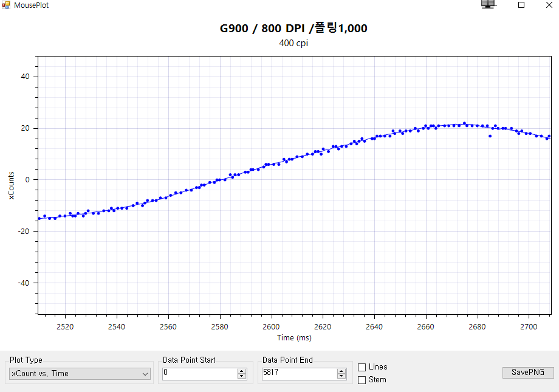Increase Data Point End using up arrow

pyautogui.click(x=341, y=371)
